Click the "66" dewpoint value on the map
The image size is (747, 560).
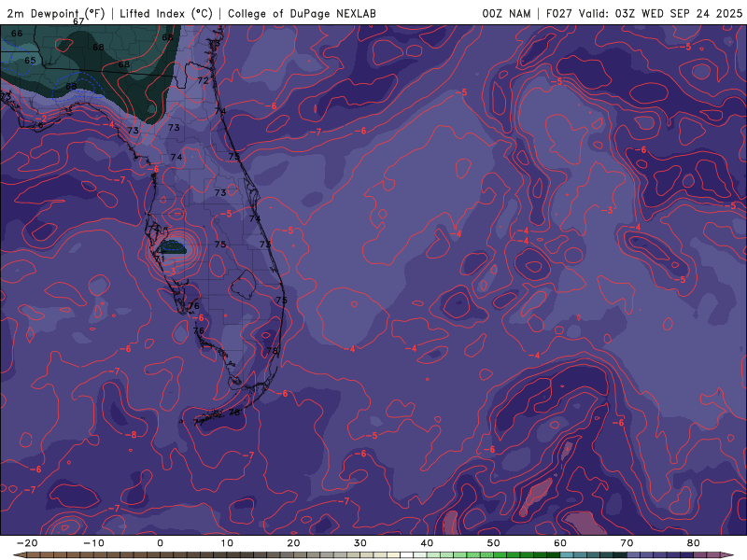pyautogui.click(x=17, y=34)
